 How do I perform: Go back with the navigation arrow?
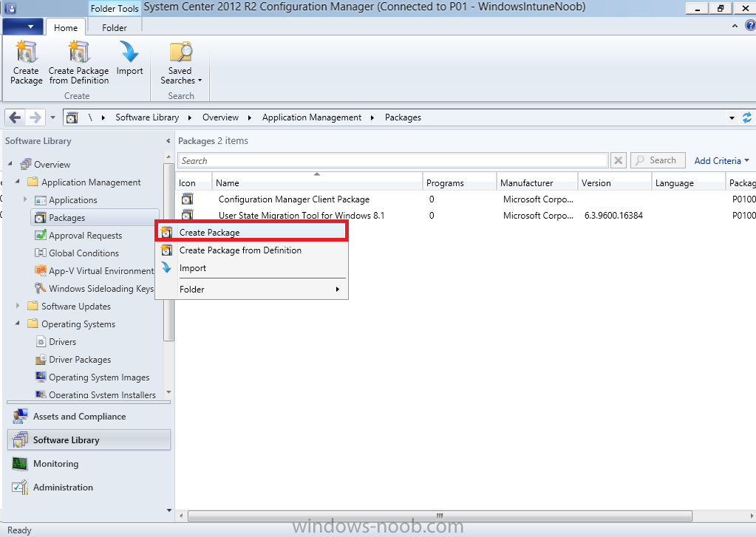[15, 117]
